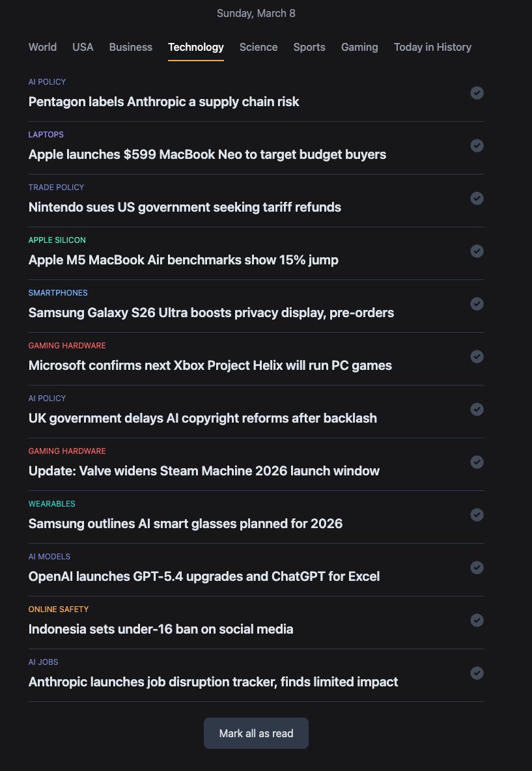Mark the Pentagon Anthropic article as read
532x771 pixels.
pos(477,93)
